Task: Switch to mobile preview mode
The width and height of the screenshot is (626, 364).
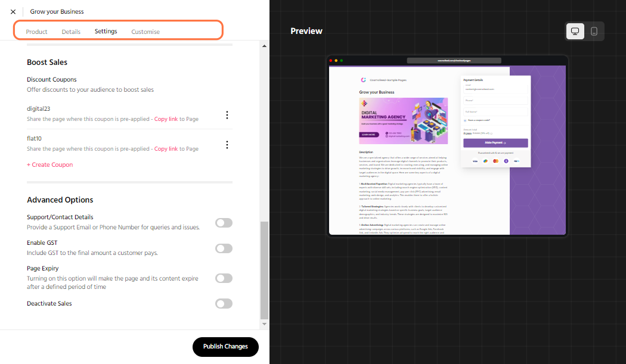Action: tap(594, 31)
